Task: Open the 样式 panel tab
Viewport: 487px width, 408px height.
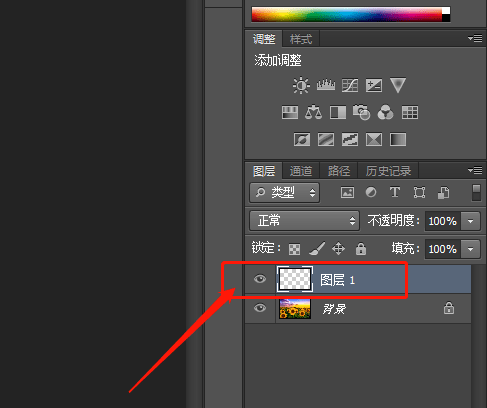Action: (x=301, y=39)
